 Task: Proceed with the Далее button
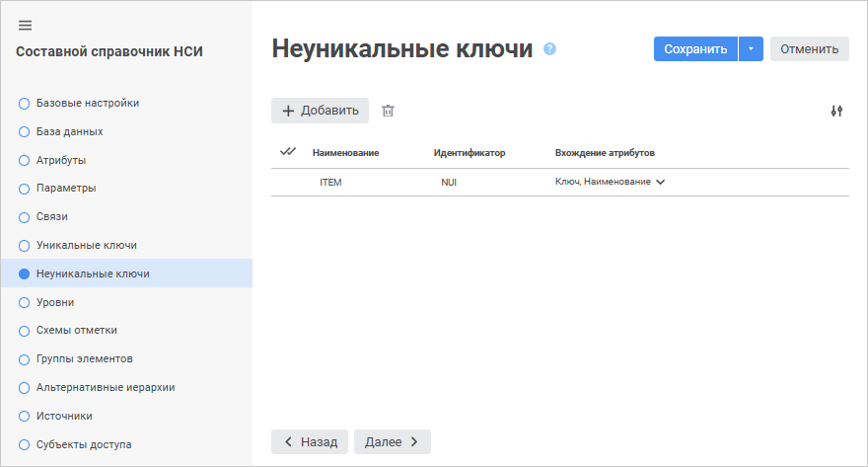(x=392, y=441)
